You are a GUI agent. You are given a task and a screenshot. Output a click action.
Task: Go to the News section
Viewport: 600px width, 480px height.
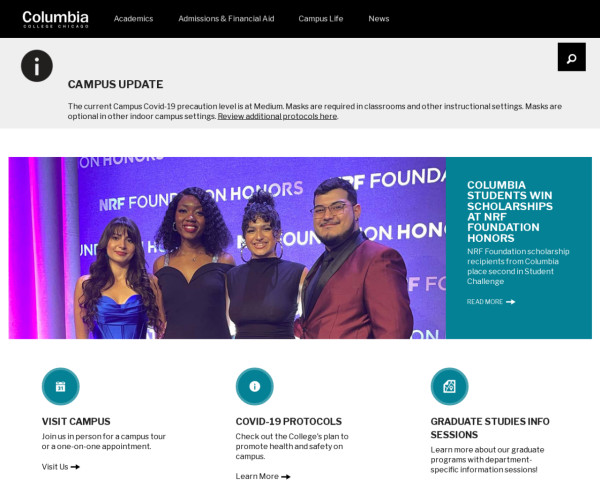[379, 19]
